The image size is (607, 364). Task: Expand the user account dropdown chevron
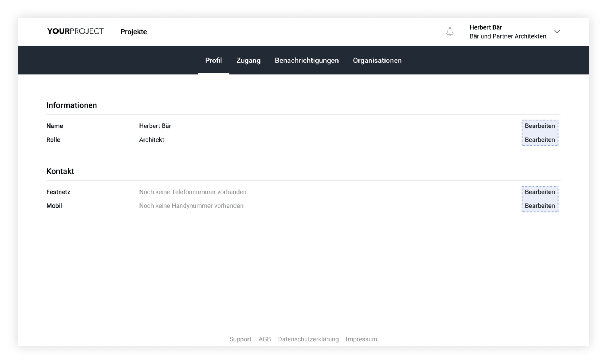pos(557,31)
